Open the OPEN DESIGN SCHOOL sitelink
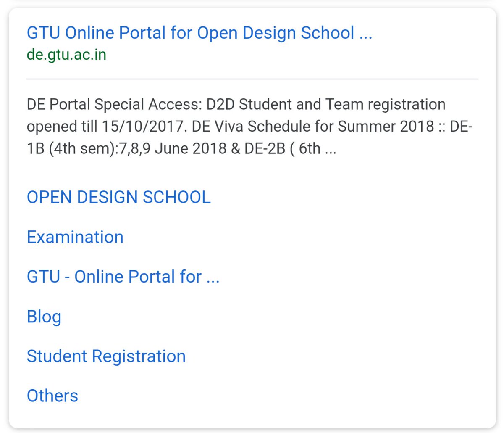The width and height of the screenshot is (504, 433). [x=119, y=197]
